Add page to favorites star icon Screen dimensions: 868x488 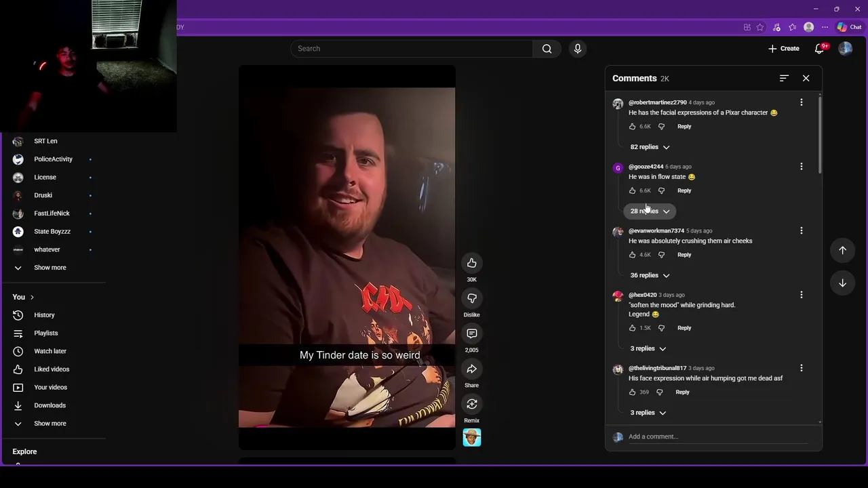point(760,27)
